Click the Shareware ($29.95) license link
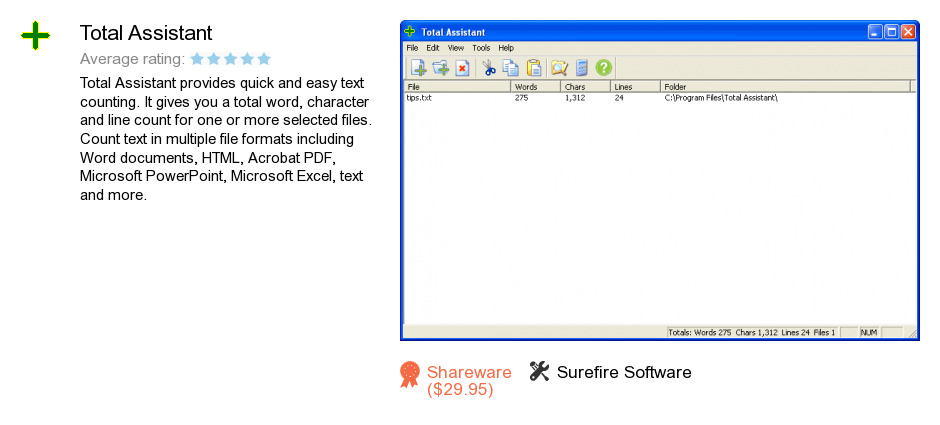 coord(469,381)
